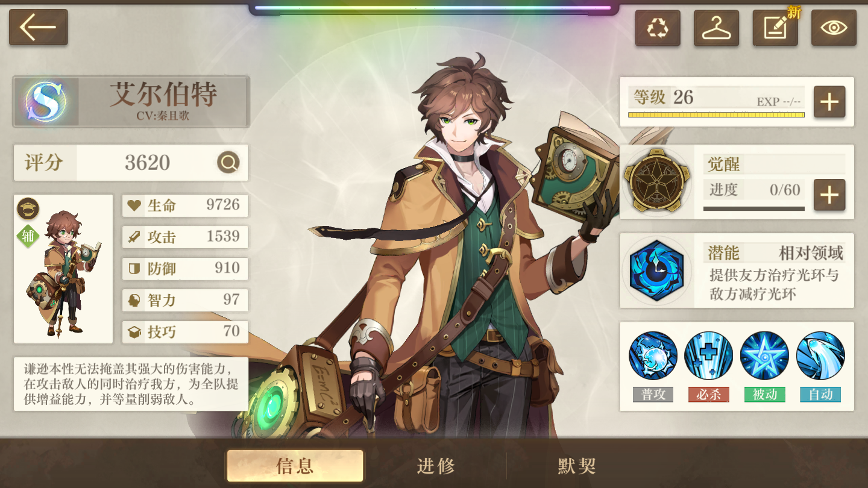Tap the 觉醒 awakening star emblem
Screen dimensions: 868x488
coord(656,181)
